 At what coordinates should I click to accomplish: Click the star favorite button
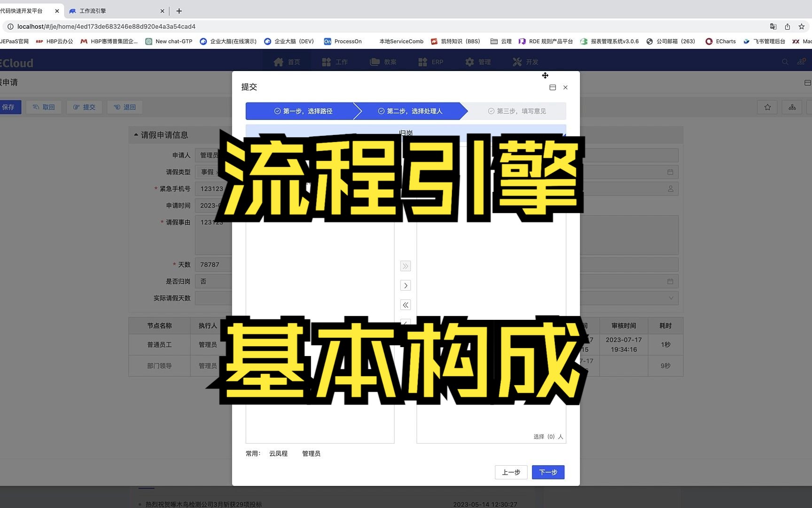(767, 107)
